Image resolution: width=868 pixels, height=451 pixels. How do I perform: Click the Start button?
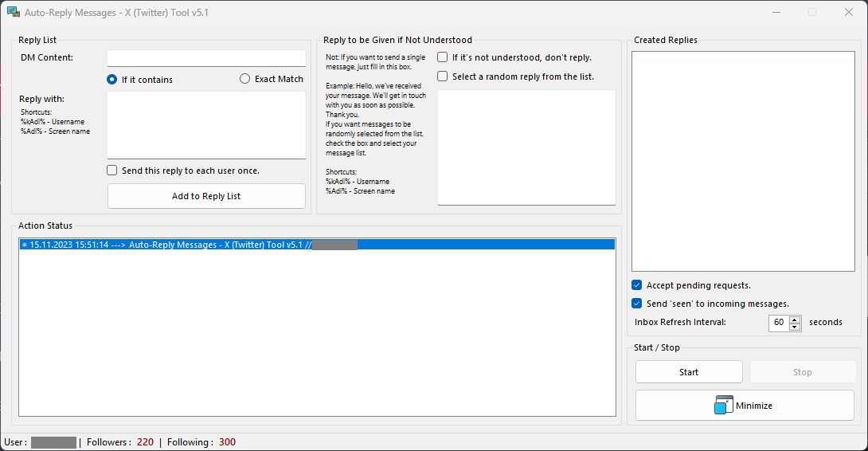pyautogui.click(x=689, y=372)
